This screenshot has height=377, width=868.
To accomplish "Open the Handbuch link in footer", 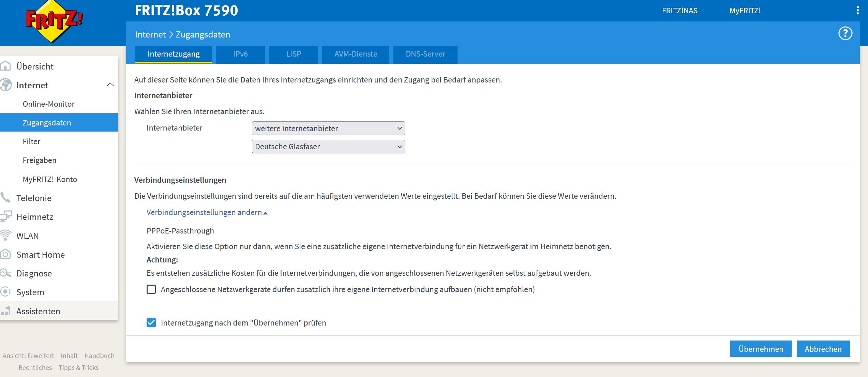I will [99, 356].
